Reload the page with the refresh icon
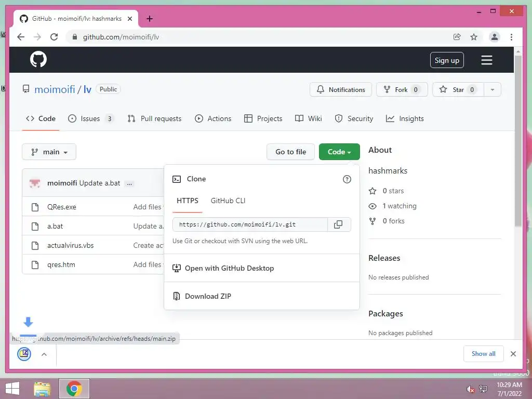Screen dimensions: 532x399 54,37
